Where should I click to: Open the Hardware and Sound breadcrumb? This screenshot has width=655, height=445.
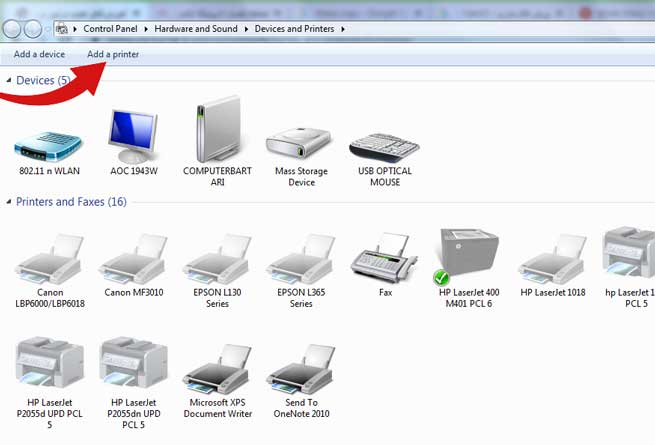click(196, 29)
